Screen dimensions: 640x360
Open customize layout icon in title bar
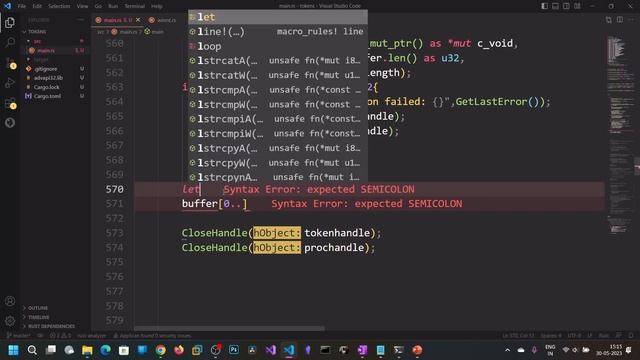[577, 6]
